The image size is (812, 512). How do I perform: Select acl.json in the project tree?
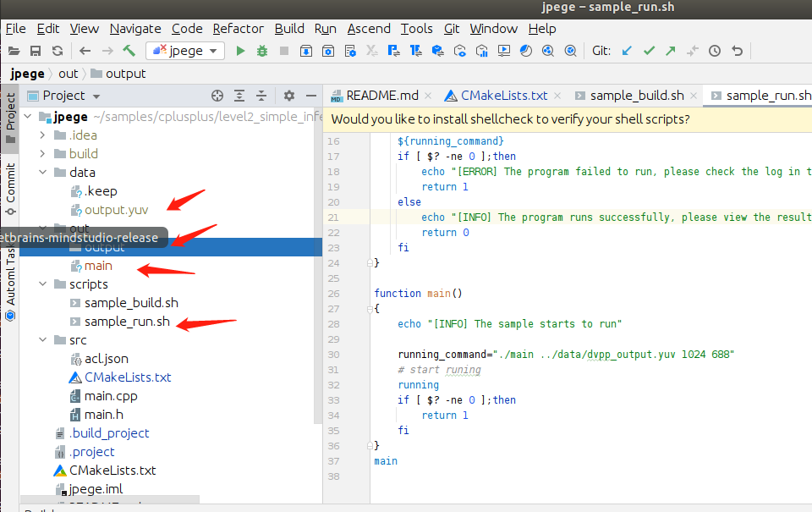107,359
